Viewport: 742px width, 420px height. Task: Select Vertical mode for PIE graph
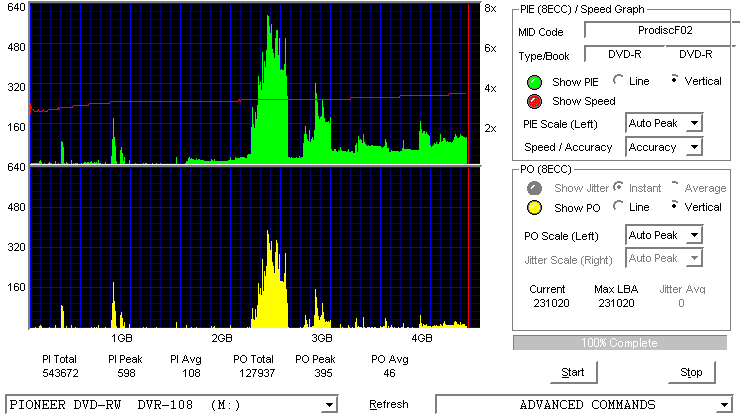point(674,80)
